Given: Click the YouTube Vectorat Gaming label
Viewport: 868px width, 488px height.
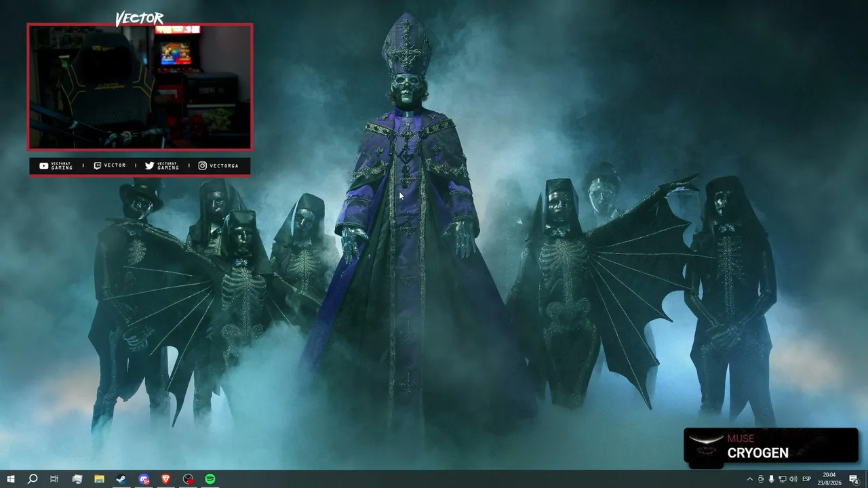Looking at the screenshot, I should pyautogui.click(x=56, y=165).
